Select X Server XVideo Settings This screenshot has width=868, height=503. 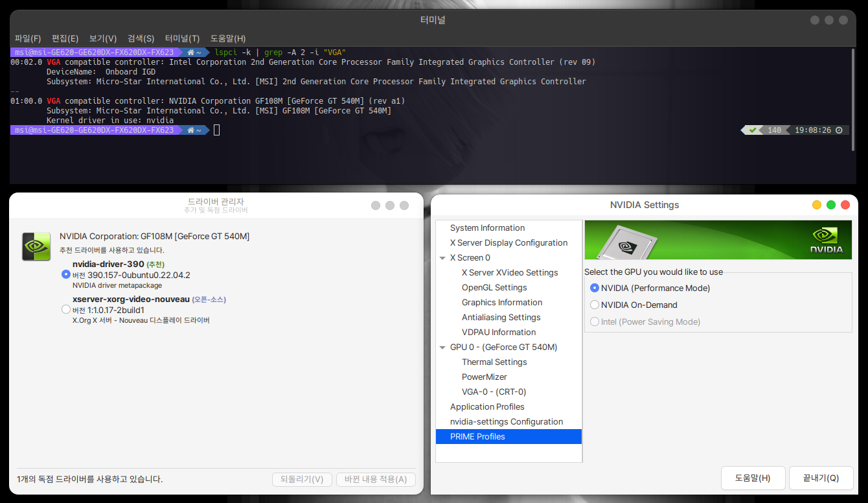pyautogui.click(x=510, y=273)
